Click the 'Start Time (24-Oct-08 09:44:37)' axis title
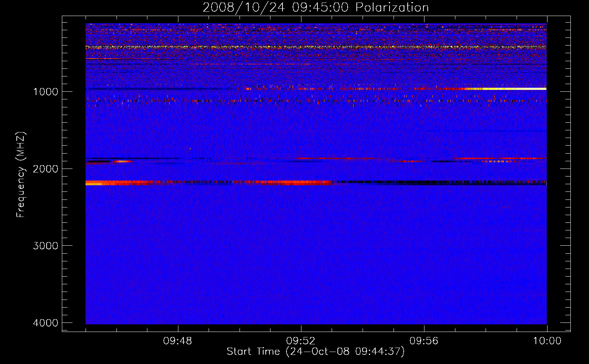The image size is (589, 364). (x=316, y=352)
